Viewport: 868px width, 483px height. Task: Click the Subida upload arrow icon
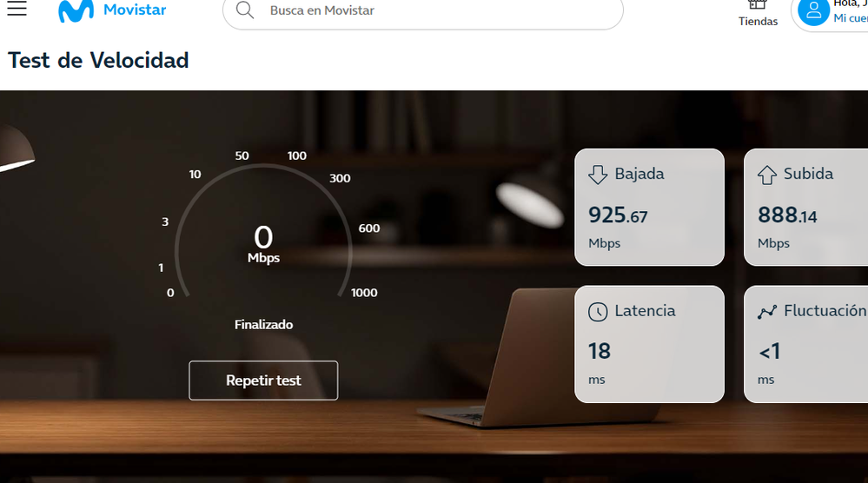click(x=766, y=175)
